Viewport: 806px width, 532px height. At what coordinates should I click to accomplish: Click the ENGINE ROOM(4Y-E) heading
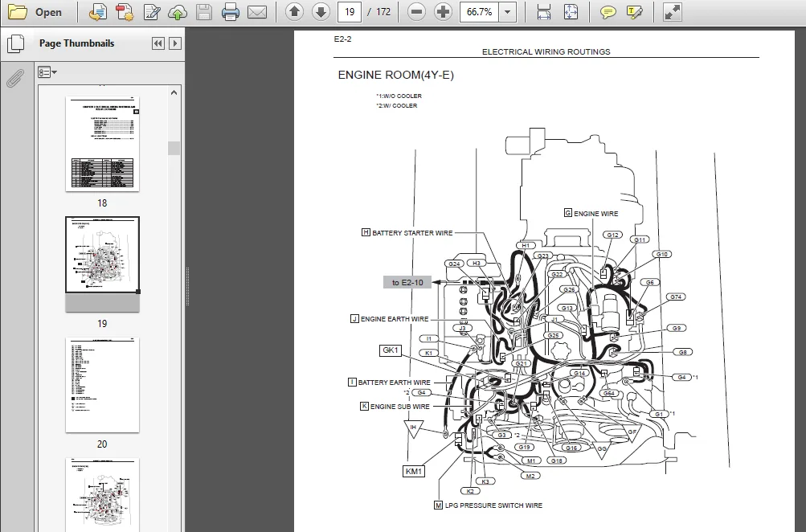pos(396,75)
